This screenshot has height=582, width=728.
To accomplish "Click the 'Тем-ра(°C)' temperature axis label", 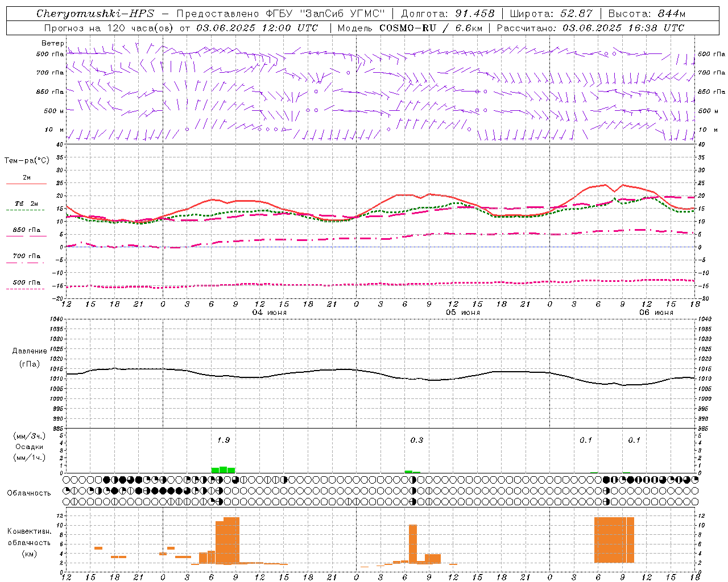I will click(27, 161).
